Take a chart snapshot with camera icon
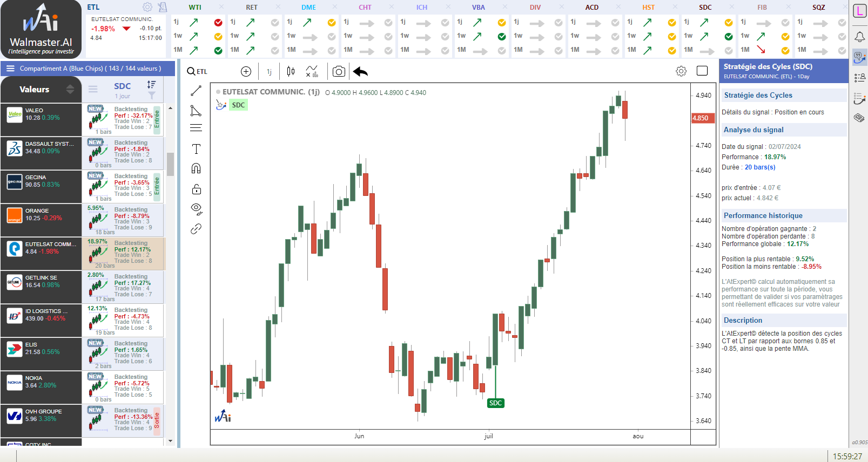This screenshot has height=462, width=868. point(339,72)
